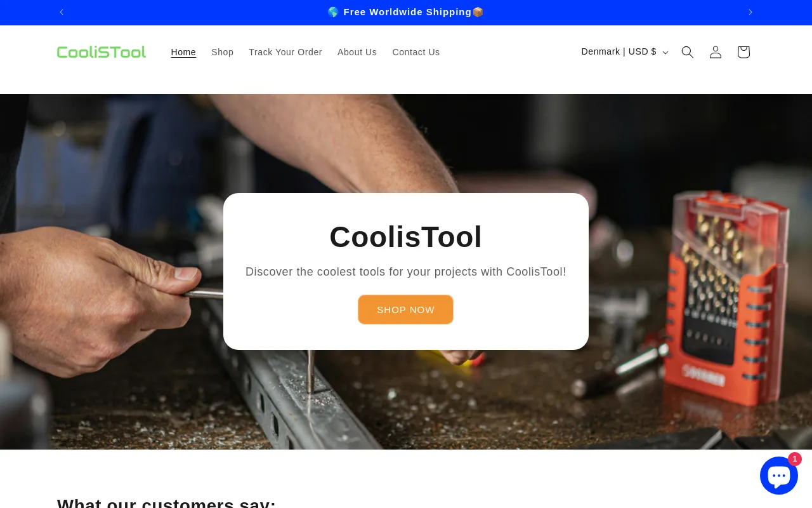The width and height of the screenshot is (812, 508).
Task: Click the CoolisTool hero heading
Action: pos(406,237)
